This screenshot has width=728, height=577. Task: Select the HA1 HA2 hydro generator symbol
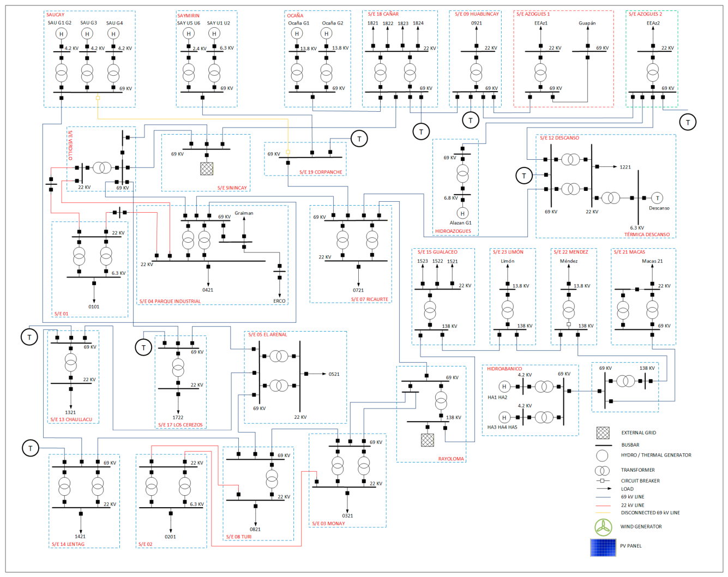[x=504, y=387]
